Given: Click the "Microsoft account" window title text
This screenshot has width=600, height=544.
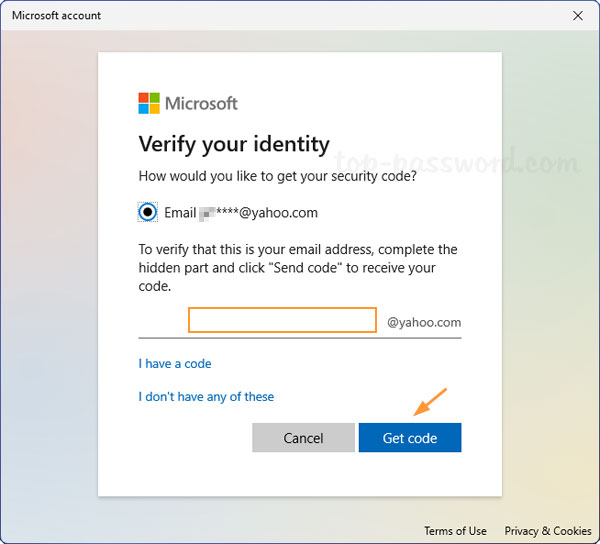Looking at the screenshot, I should (56, 16).
